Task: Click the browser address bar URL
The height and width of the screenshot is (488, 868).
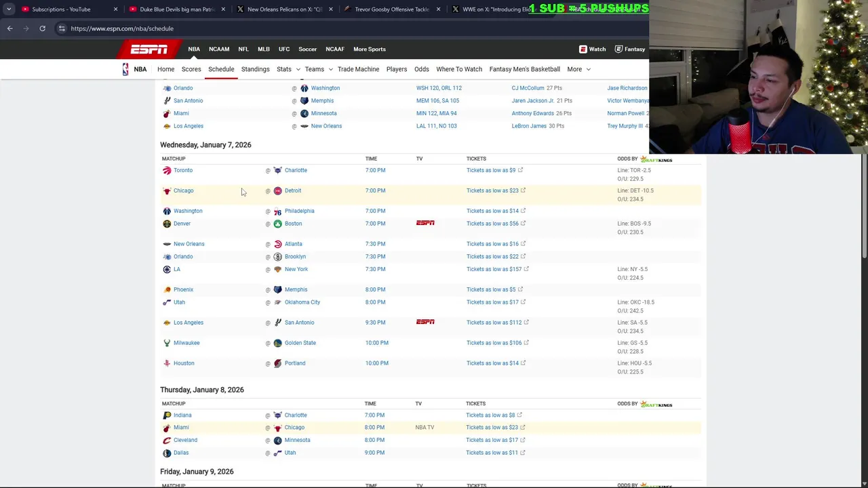Action: [122, 28]
